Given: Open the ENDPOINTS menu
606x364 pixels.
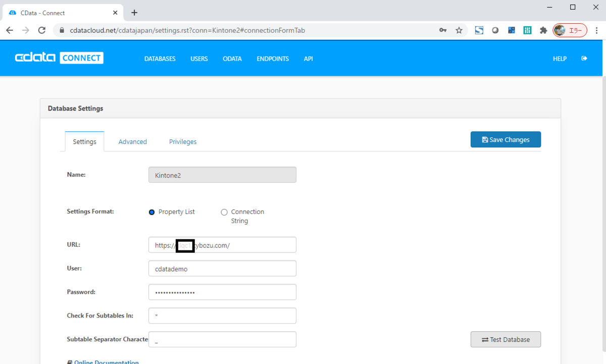Looking at the screenshot, I should [273, 59].
